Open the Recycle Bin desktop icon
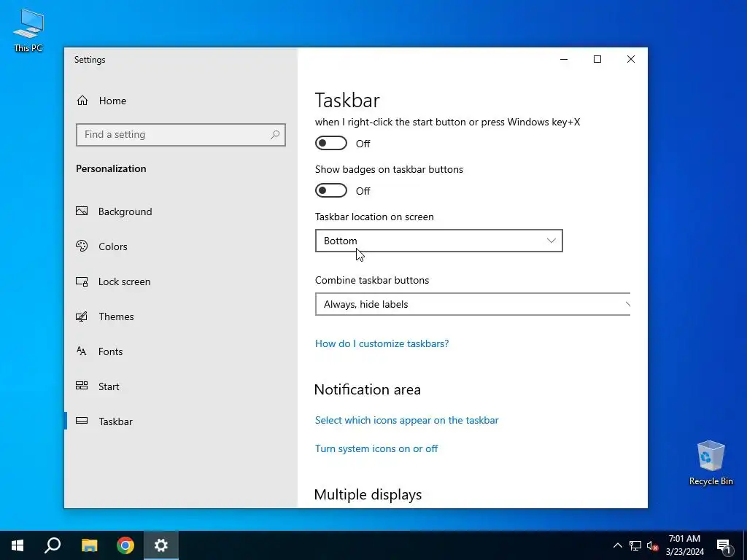The width and height of the screenshot is (747, 560). click(711, 462)
